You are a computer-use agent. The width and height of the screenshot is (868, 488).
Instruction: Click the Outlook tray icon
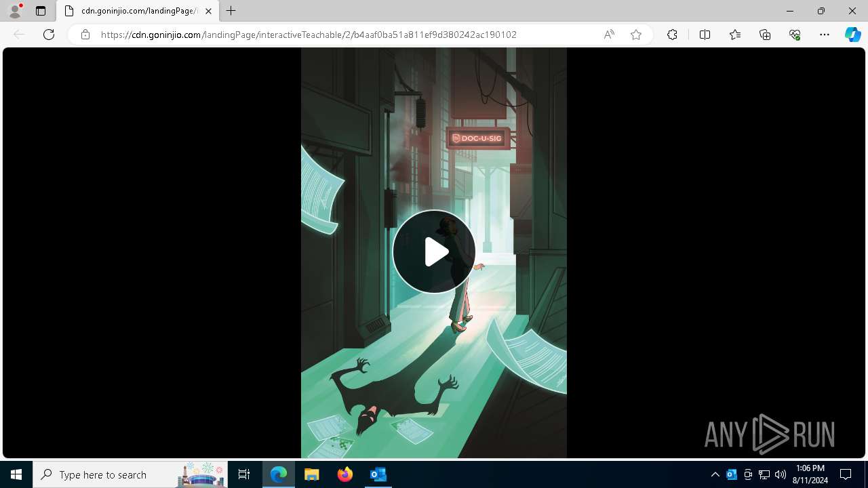[732, 474]
